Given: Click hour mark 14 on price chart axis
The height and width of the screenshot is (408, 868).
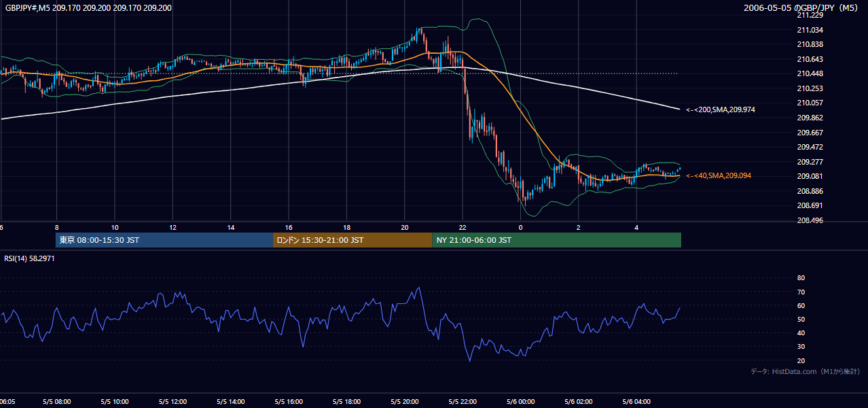Looking at the screenshot, I should (231, 227).
